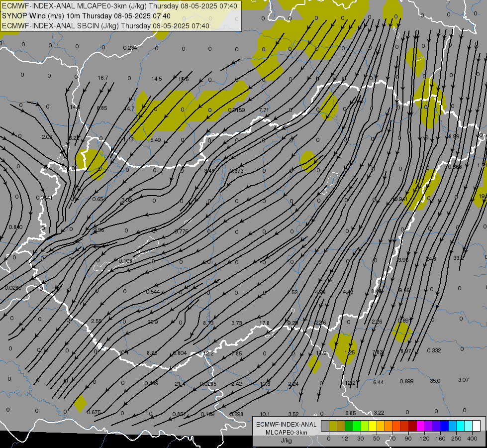Select legend scale value 50

pos(377,439)
